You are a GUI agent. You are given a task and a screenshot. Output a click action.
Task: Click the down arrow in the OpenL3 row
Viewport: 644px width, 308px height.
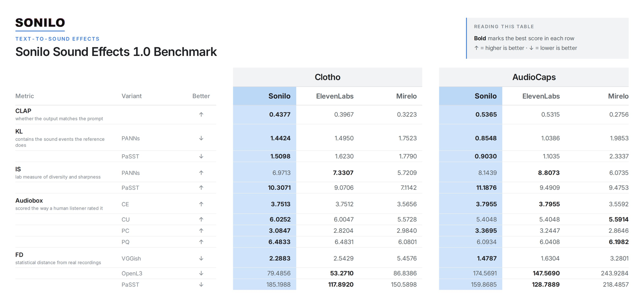click(201, 273)
